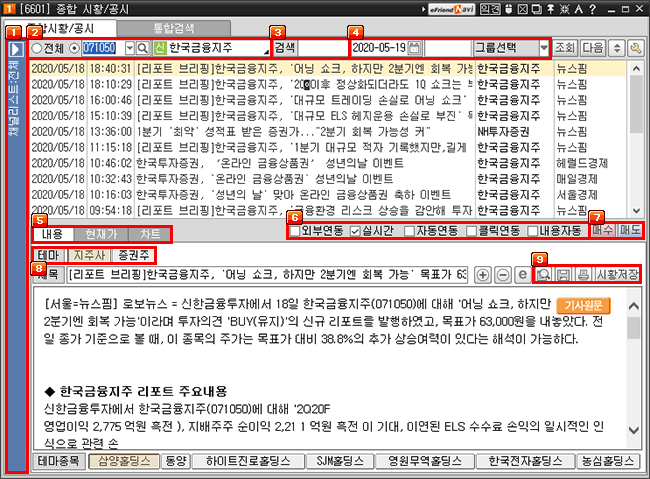Viewport: 650px width, 479px height.
Task: Click the 매도 sell button
Action: click(629, 231)
